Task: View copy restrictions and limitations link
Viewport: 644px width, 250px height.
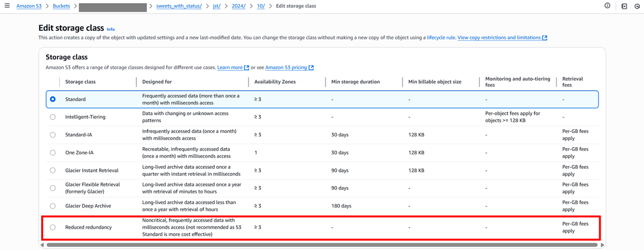Action: pos(502,38)
